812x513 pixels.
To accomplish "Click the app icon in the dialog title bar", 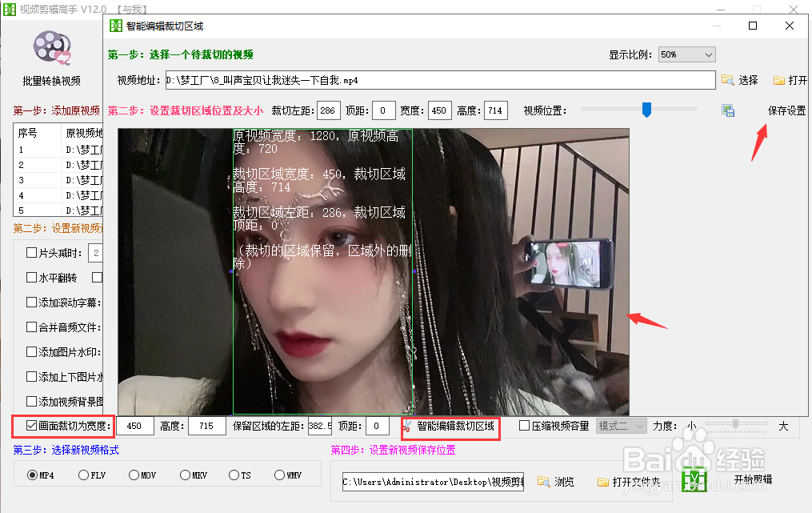I will (x=116, y=26).
